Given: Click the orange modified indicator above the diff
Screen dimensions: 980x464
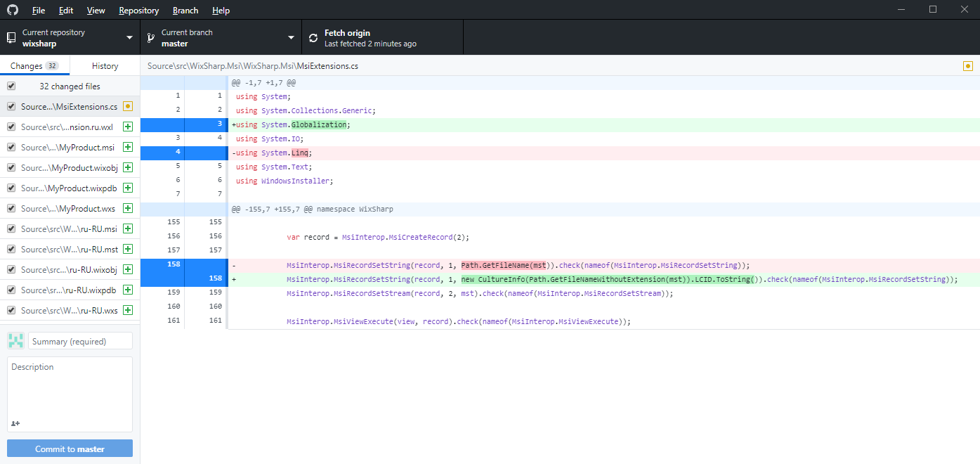Looking at the screenshot, I should tap(968, 66).
